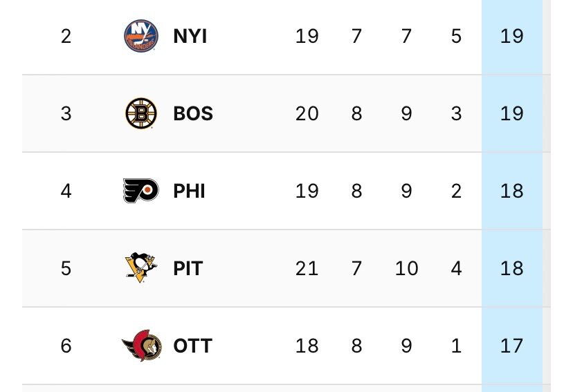
Task: Select NYI's highlighted 19 points cell
Action: (512, 36)
